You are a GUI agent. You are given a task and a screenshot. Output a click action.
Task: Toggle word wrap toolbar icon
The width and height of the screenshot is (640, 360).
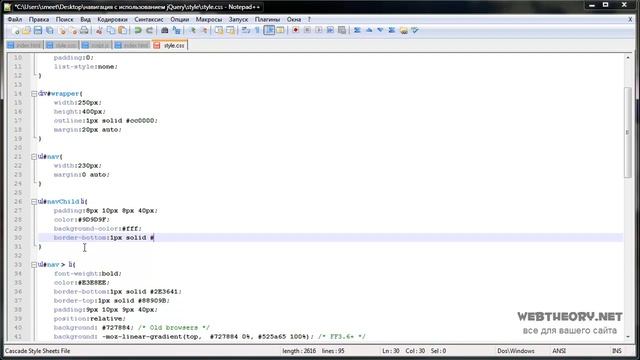pyautogui.click(x=246, y=31)
